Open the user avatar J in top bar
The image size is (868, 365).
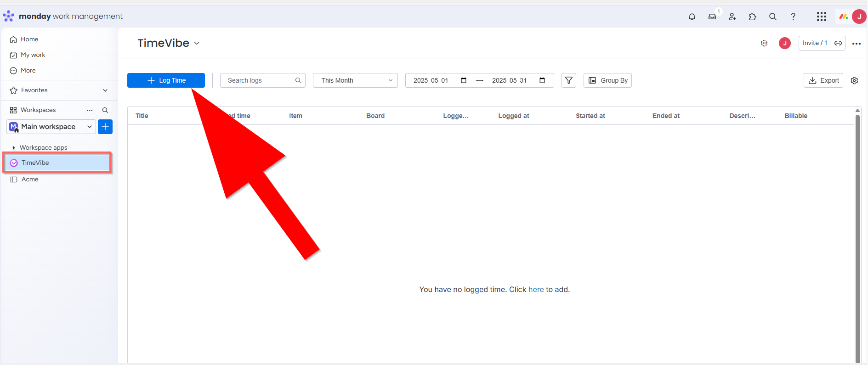tap(859, 17)
